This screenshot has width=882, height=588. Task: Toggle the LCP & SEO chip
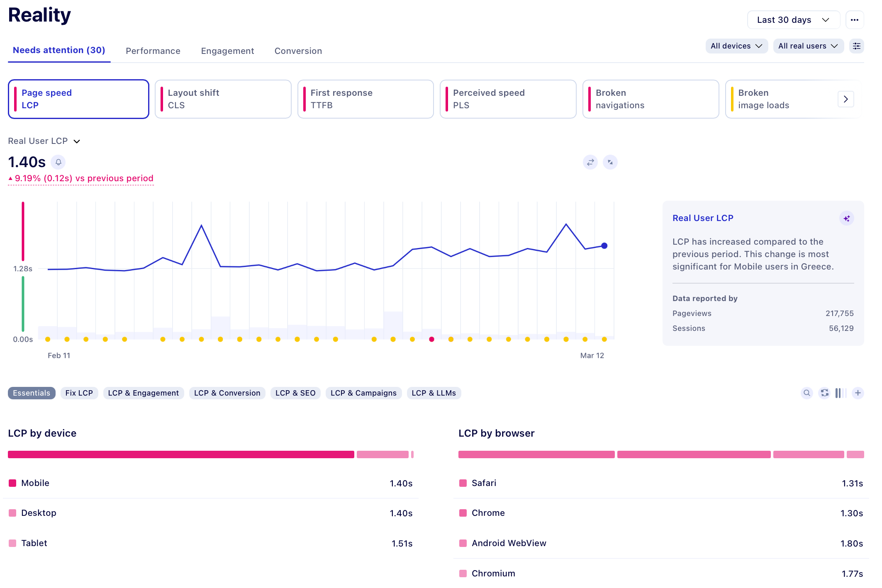295,393
